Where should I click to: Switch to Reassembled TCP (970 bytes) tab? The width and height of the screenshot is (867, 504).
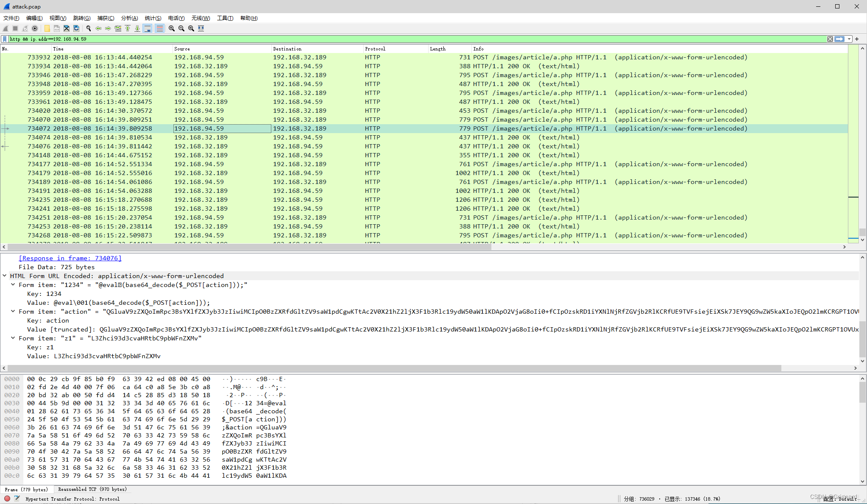tap(92, 490)
